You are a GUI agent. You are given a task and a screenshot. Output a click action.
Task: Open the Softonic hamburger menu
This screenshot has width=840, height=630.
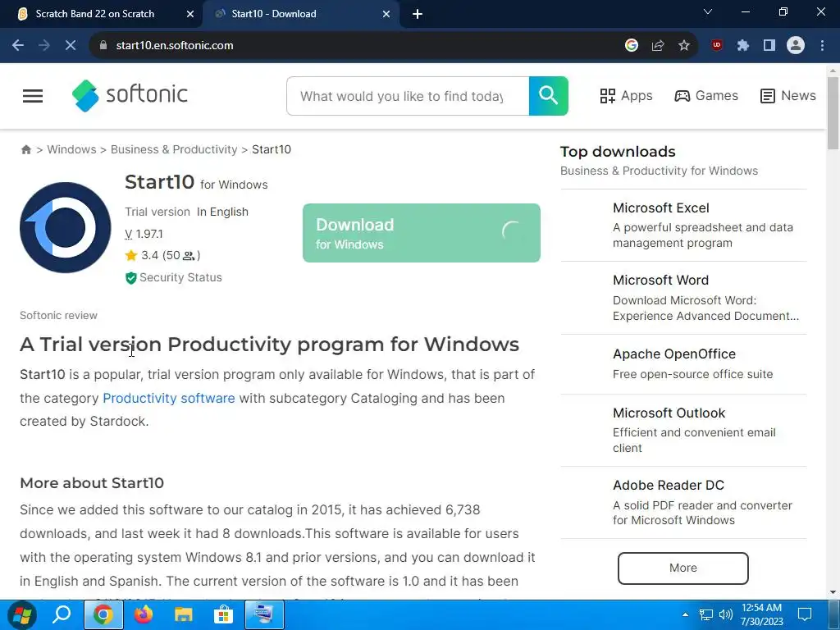click(33, 96)
